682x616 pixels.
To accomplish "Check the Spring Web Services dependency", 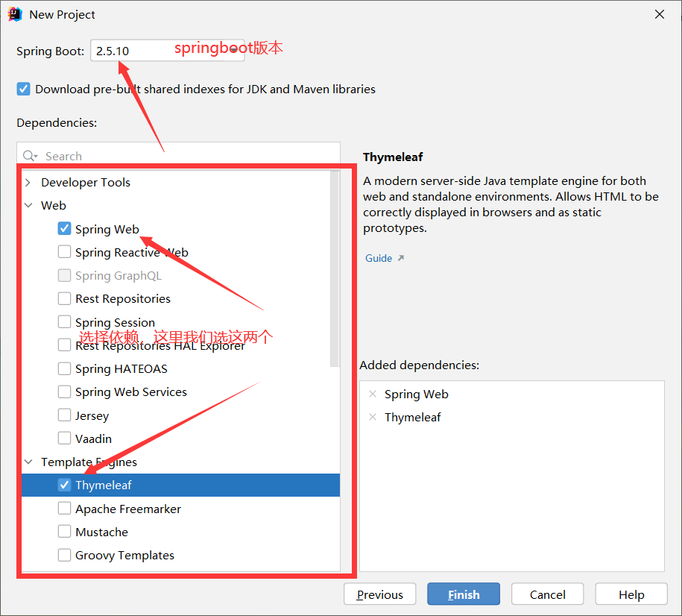I will point(64,392).
